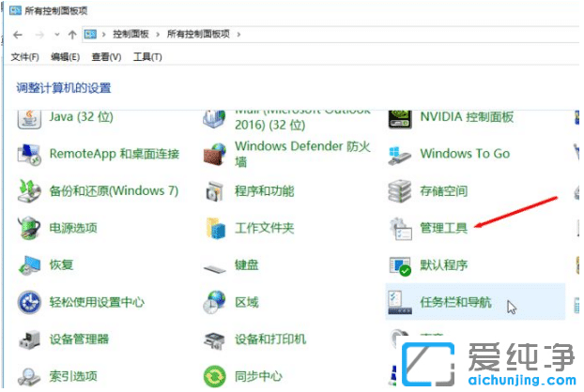Image resolution: width=584 pixels, height=392 pixels.
Task: Click the forward navigation arrow
Action: tap(39, 35)
